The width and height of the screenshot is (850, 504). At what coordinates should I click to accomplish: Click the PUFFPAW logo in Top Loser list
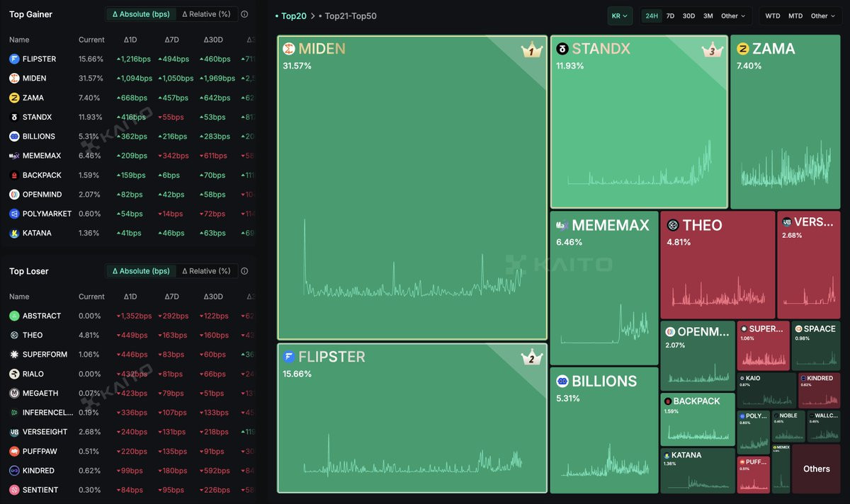[14, 451]
